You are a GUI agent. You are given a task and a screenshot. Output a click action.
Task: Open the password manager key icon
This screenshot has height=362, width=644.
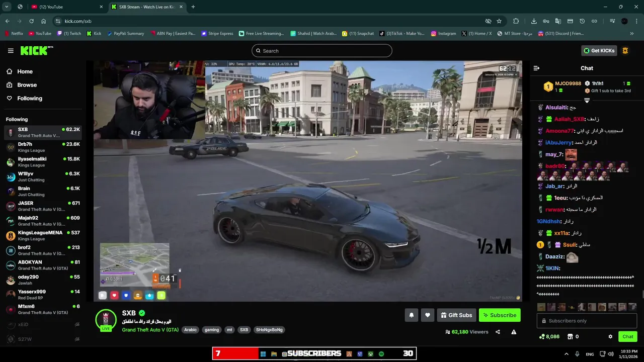[546, 21]
